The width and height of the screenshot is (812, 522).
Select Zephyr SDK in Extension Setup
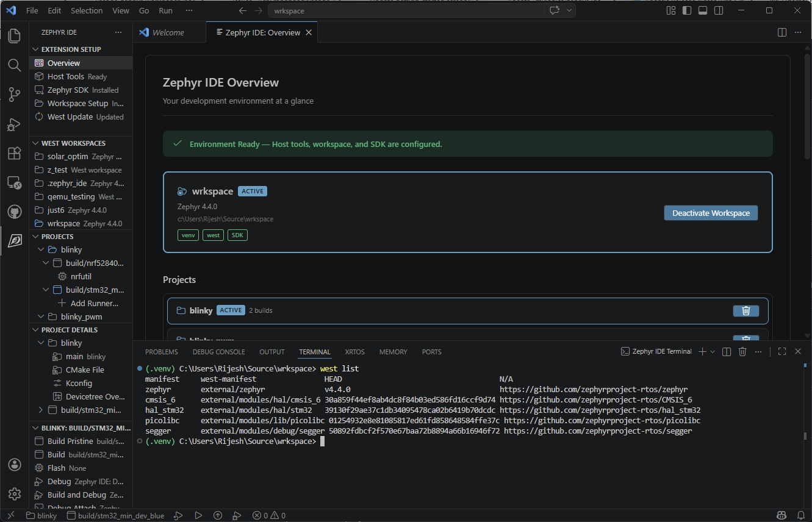(81, 90)
